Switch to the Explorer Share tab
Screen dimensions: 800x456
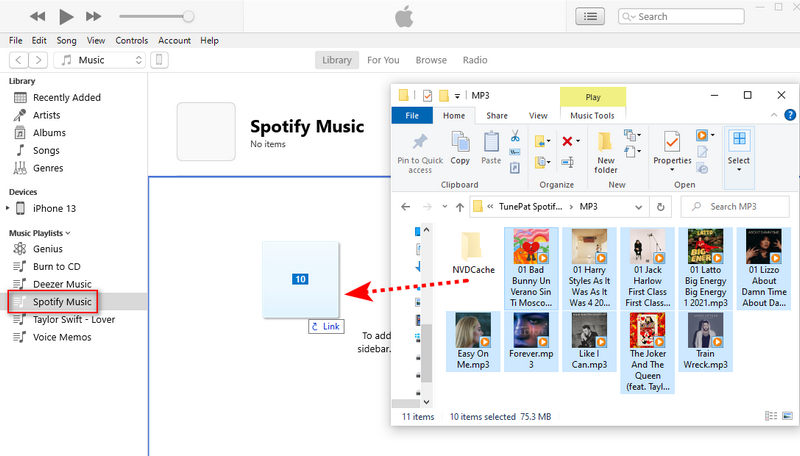pyautogui.click(x=497, y=116)
